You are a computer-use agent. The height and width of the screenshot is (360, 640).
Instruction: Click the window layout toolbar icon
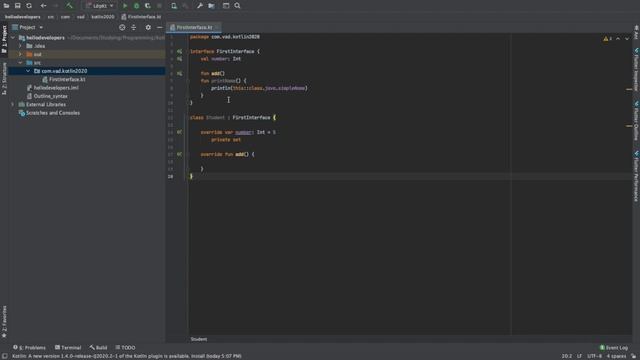click(x=226, y=6)
